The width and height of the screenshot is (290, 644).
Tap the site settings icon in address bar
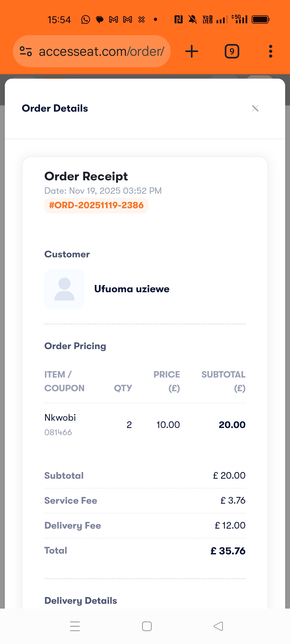point(26,51)
